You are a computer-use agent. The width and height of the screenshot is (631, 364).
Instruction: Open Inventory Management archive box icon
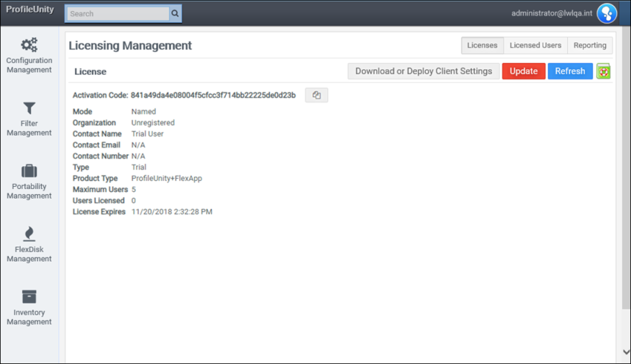[29, 296]
